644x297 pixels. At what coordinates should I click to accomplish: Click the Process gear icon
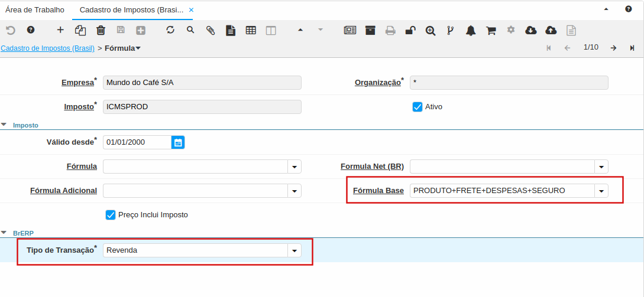[511, 30]
